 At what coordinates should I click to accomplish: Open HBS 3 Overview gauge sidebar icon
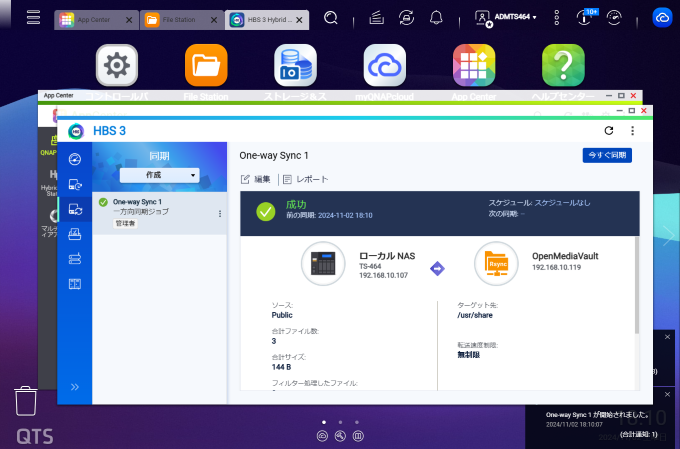pos(75,159)
